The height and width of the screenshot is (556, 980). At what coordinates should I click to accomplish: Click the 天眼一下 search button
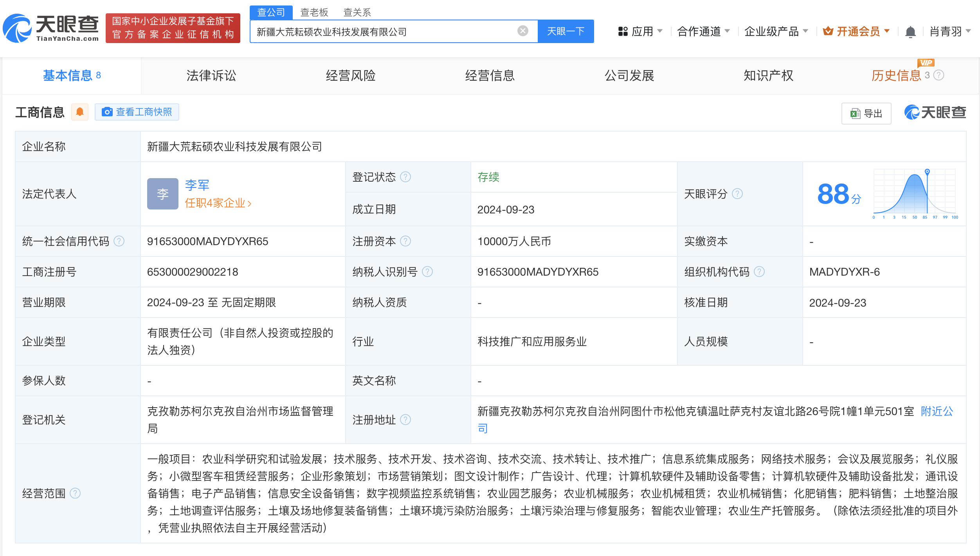point(566,31)
